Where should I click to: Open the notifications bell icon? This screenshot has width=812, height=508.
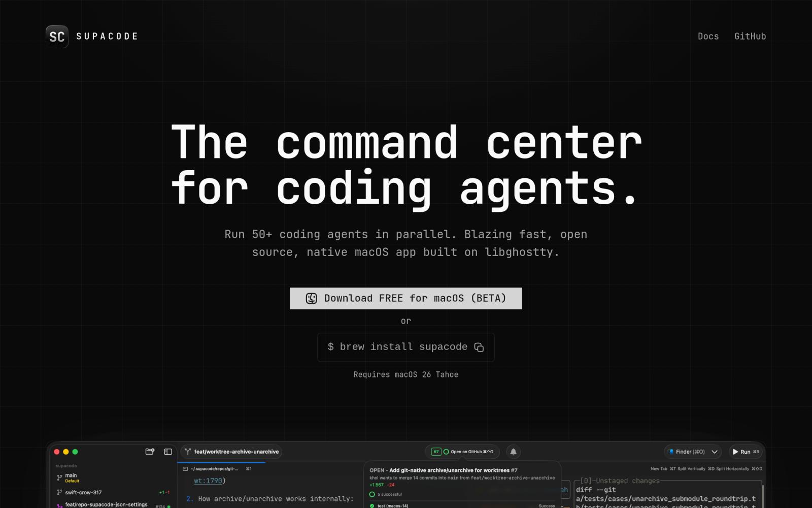[x=513, y=452]
